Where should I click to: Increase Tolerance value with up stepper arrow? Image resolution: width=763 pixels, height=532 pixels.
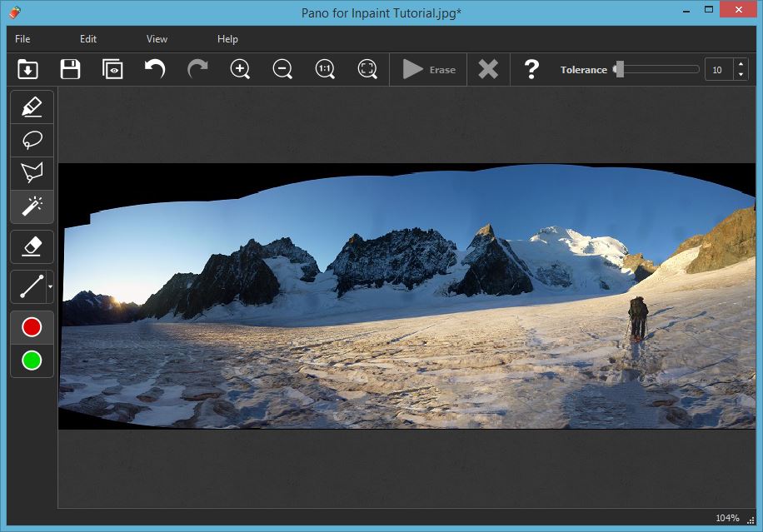coord(741,65)
